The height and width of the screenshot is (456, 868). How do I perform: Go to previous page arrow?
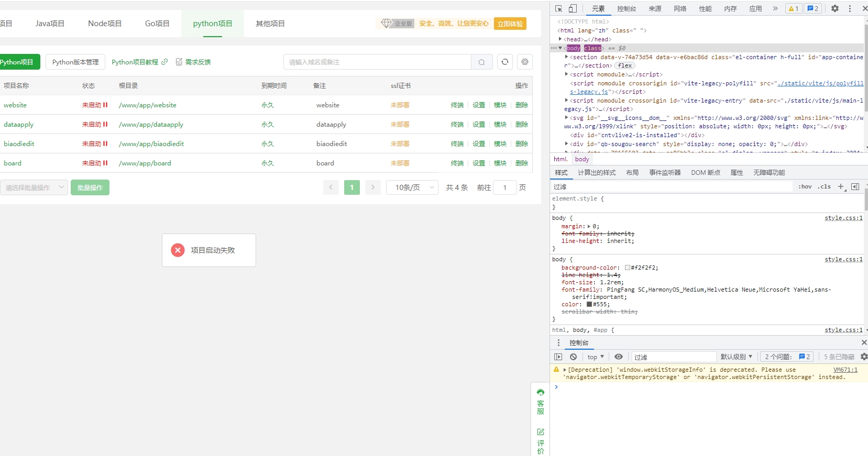click(x=331, y=187)
